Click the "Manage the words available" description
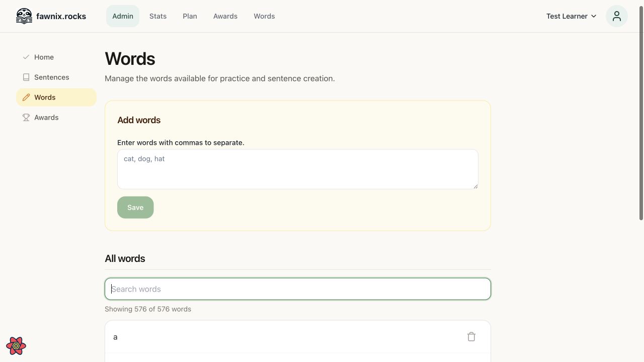644x362 pixels. (x=220, y=78)
